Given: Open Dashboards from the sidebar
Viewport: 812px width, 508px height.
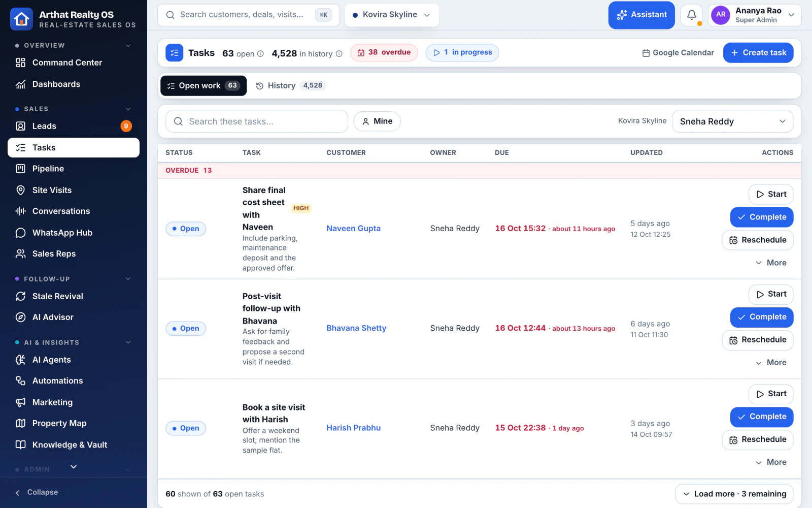Looking at the screenshot, I should tap(74, 84).
